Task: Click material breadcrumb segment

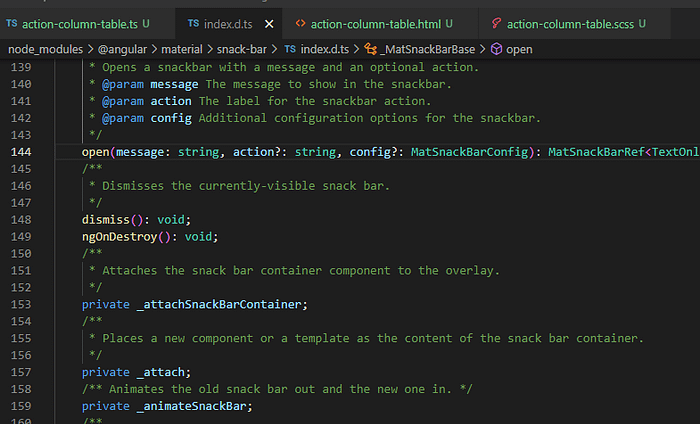Action: (x=182, y=49)
